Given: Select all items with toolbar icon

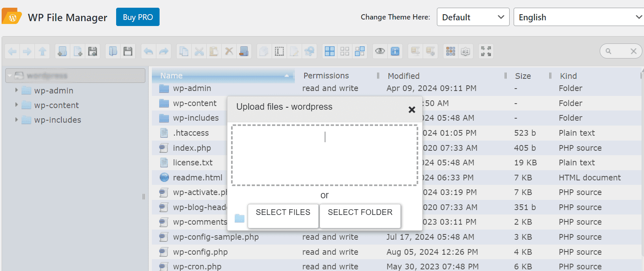Looking at the screenshot, I should 330,51.
